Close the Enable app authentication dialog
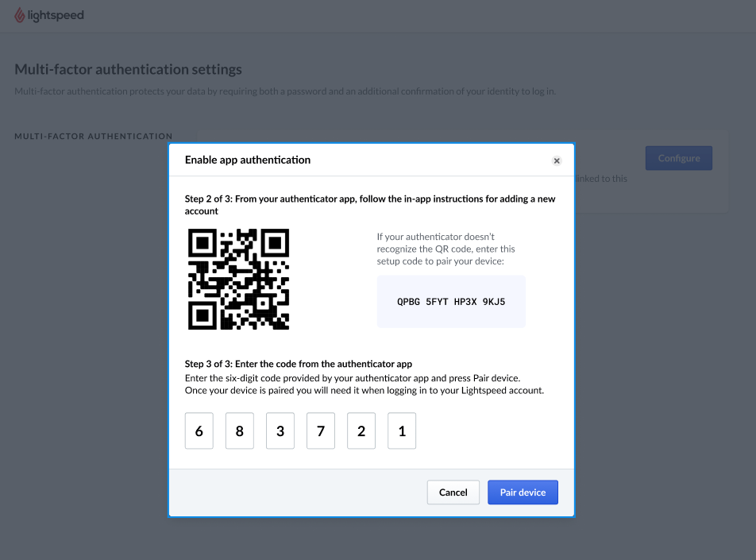Image resolution: width=756 pixels, height=560 pixels. (x=557, y=160)
